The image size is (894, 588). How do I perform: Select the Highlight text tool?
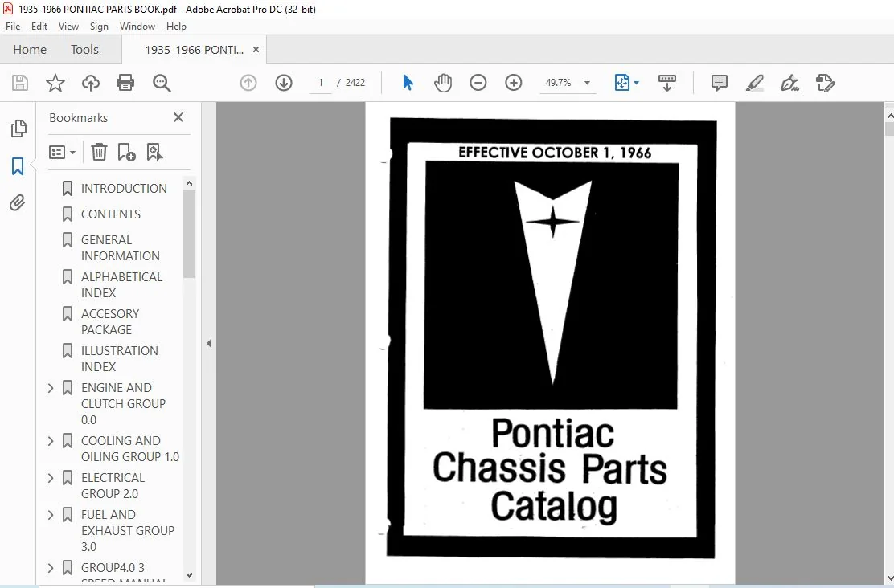point(755,83)
